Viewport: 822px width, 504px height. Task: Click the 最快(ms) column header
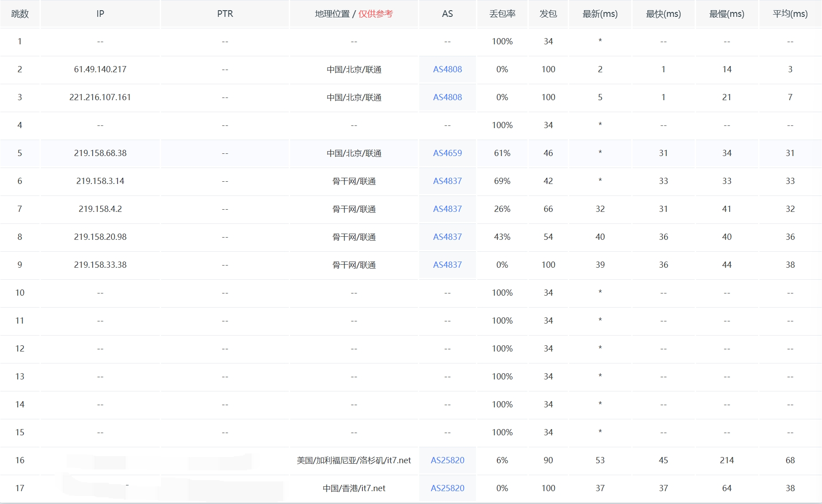[663, 14]
